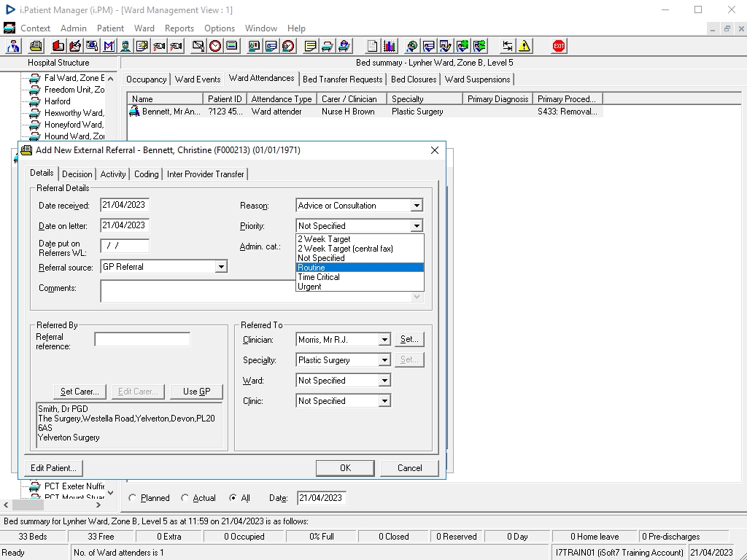747x560 pixels.
Task: Switch to the Decision tab
Action: pos(77,174)
